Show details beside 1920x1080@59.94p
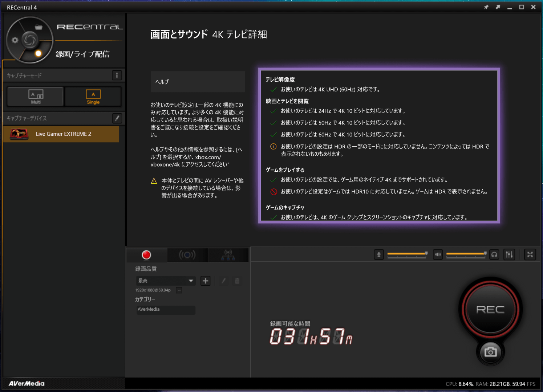 [x=179, y=290]
